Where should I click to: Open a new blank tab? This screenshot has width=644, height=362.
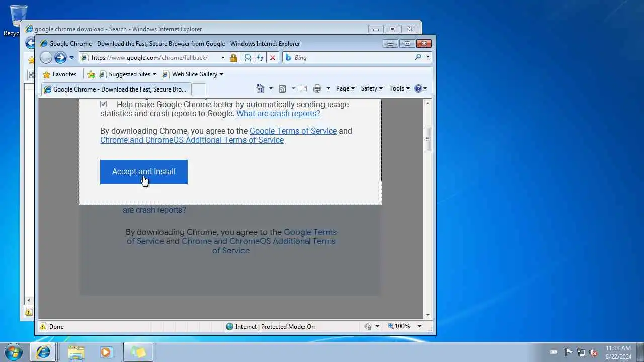(199, 89)
